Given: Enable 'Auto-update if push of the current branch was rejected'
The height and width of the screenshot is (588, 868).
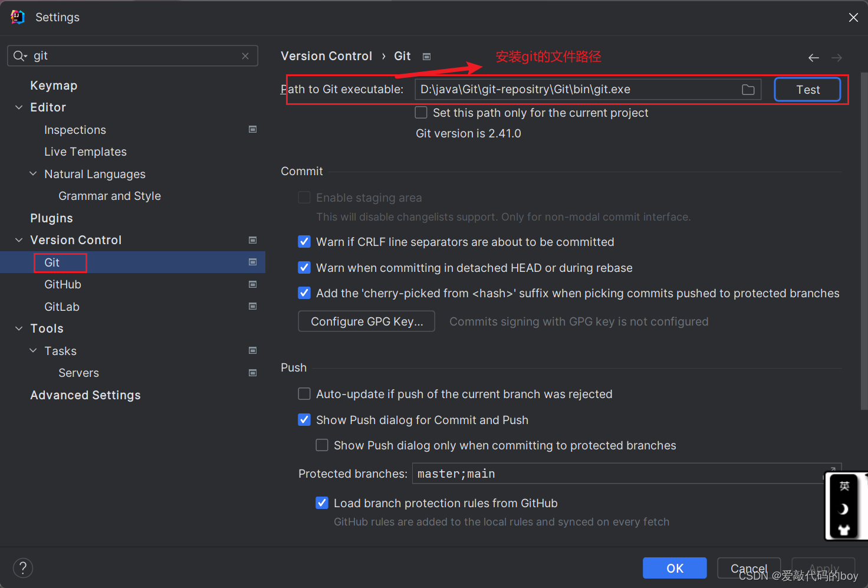Looking at the screenshot, I should click(x=304, y=393).
